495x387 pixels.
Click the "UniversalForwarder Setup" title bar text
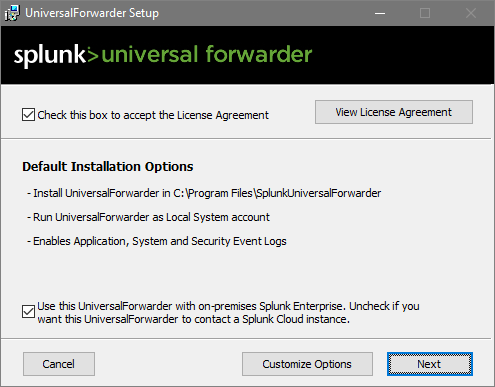click(92, 13)
